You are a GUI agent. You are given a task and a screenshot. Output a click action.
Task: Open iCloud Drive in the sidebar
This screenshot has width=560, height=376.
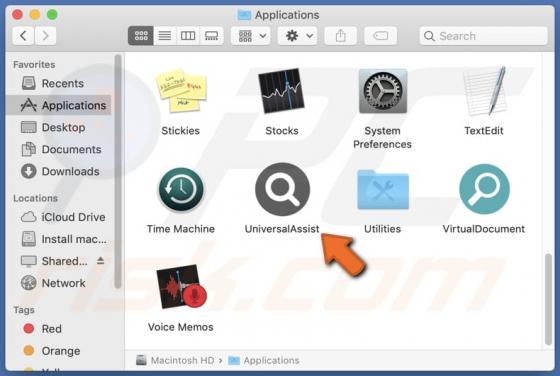(59, 217)
